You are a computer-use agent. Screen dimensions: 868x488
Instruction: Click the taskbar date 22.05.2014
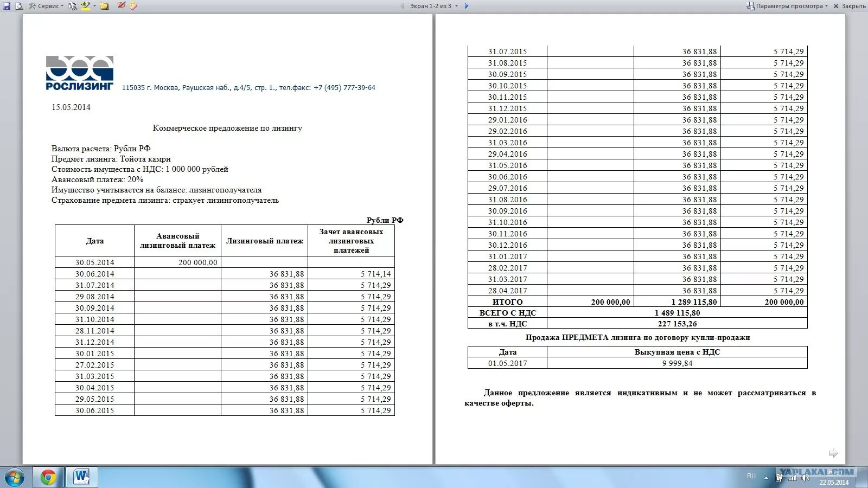pyautogui.click(x=834, y=482)
